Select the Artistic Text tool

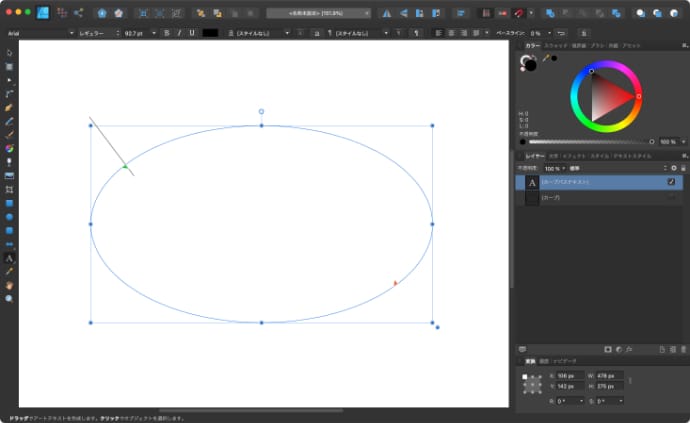pyautogui.click(x=9, y=258)
